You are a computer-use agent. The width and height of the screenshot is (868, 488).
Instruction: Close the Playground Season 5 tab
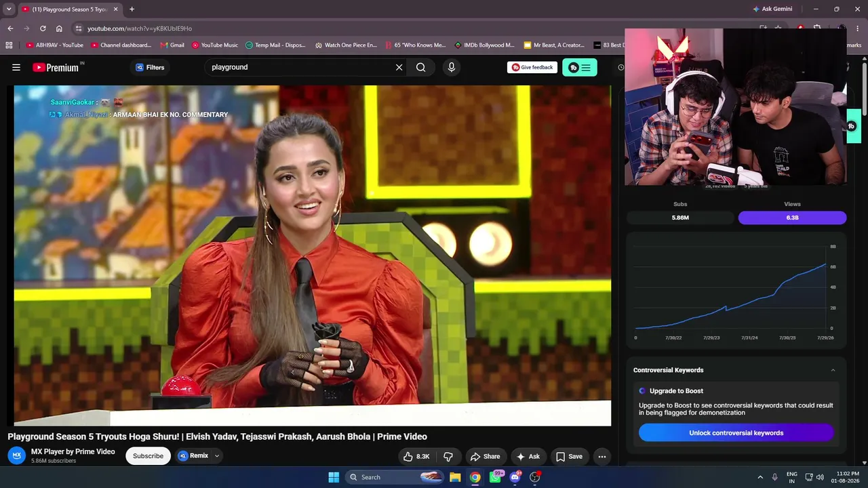[117, 9]
